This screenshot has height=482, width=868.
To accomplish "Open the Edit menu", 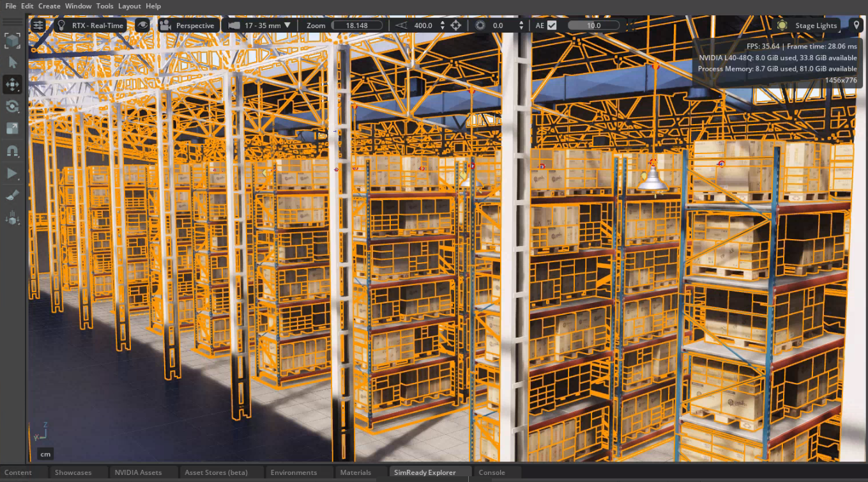I will coord(27,6).
